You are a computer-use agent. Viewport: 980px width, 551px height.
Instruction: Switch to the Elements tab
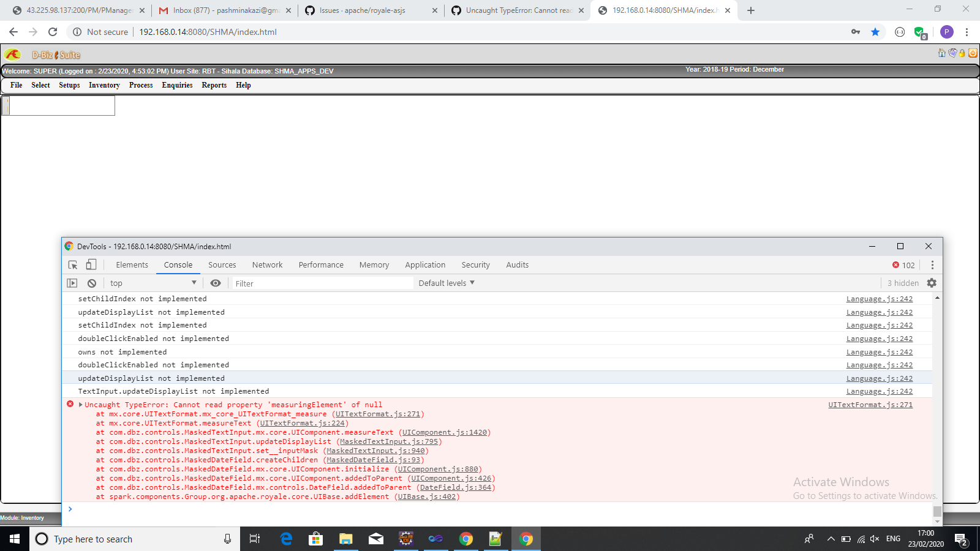tap(132, 265)
